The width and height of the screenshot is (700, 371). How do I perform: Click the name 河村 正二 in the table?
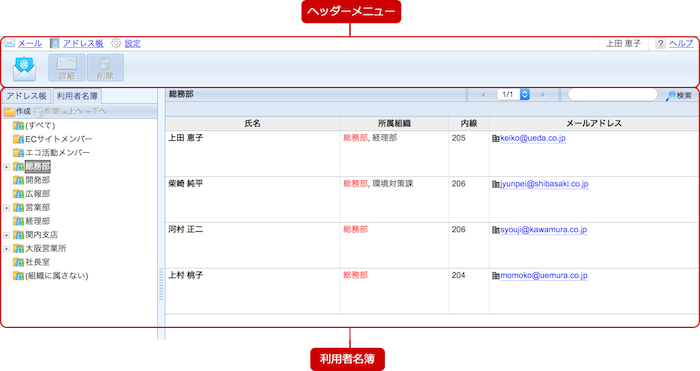[186, 229]
